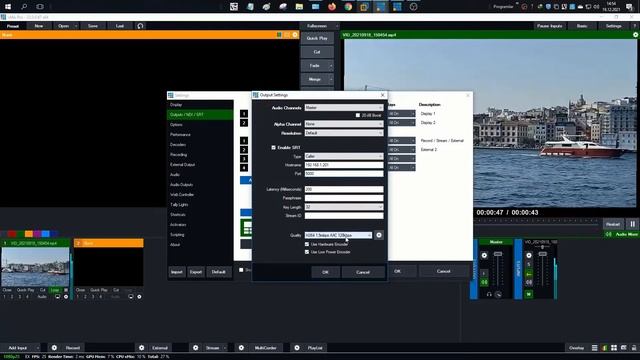The height and width of the screenshot is (360, 640).
Task: Pause the output video playback
Action: (632, 224)
